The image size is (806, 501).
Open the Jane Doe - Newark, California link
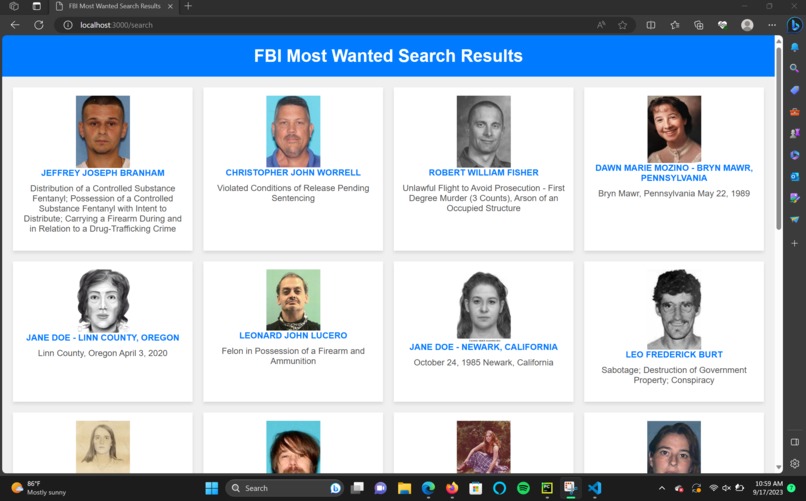tap(484, 347)
